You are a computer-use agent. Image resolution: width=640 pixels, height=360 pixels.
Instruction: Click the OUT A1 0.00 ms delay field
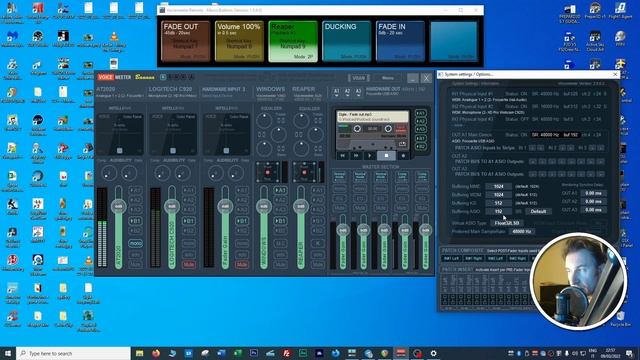pyautogui.click(x=593, y=193)
